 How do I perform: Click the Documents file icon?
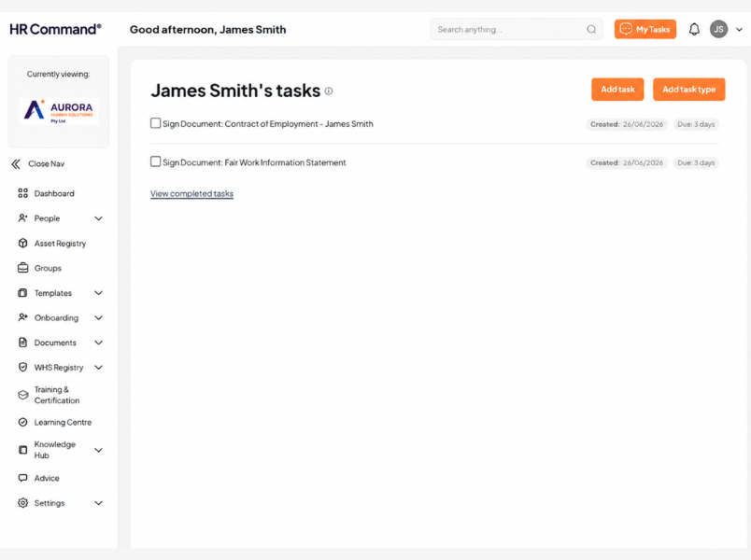22,343
